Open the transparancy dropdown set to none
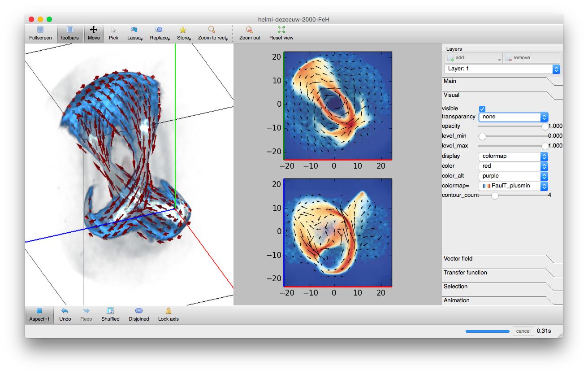The height and width of the screenshot is (374, 588). [x=513, y=117]
